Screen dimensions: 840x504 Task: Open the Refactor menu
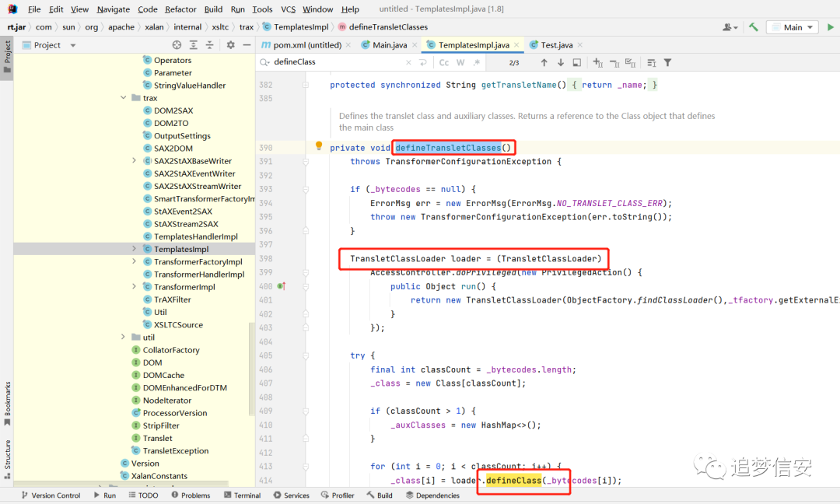click(x=180, y=9)
